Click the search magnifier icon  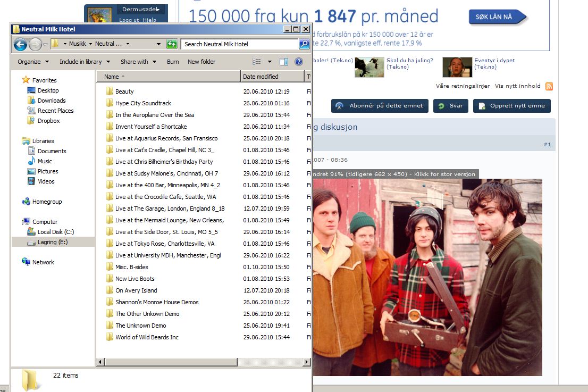(x=304, y=44)
